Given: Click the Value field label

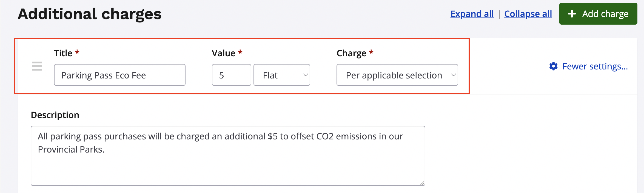Looking at the screenshot, I should click(223, 53).
